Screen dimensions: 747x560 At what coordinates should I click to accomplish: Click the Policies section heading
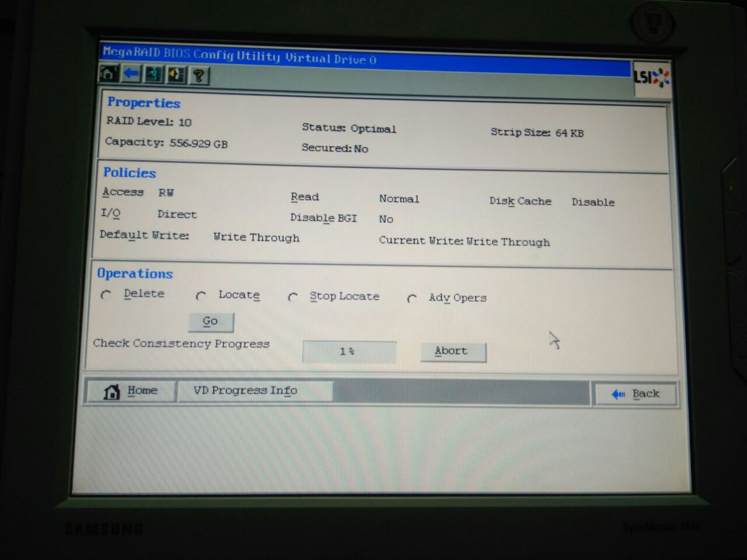130,173
